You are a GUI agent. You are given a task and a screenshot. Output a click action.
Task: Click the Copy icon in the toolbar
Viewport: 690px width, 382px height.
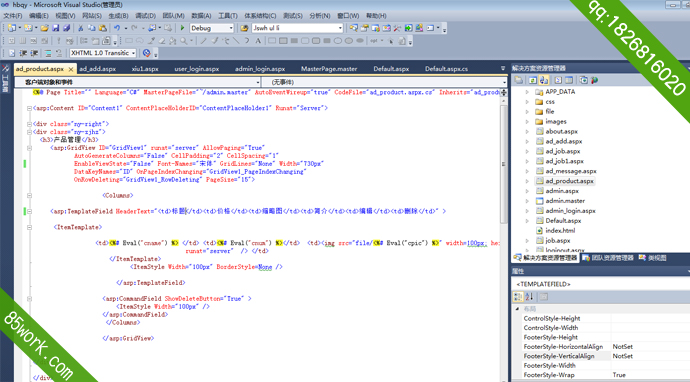point(92,28)
